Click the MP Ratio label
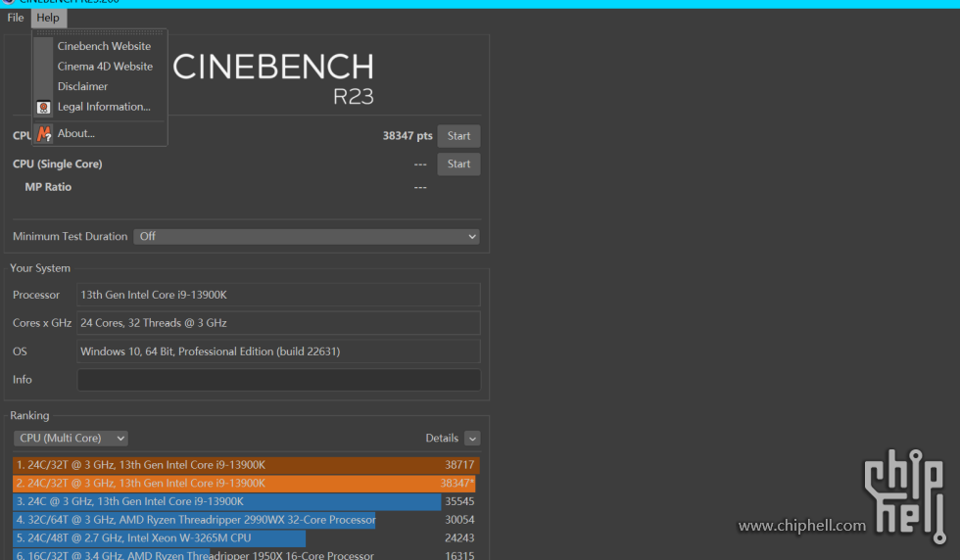This screenshot has height=560, width=960. pos(48,187)
